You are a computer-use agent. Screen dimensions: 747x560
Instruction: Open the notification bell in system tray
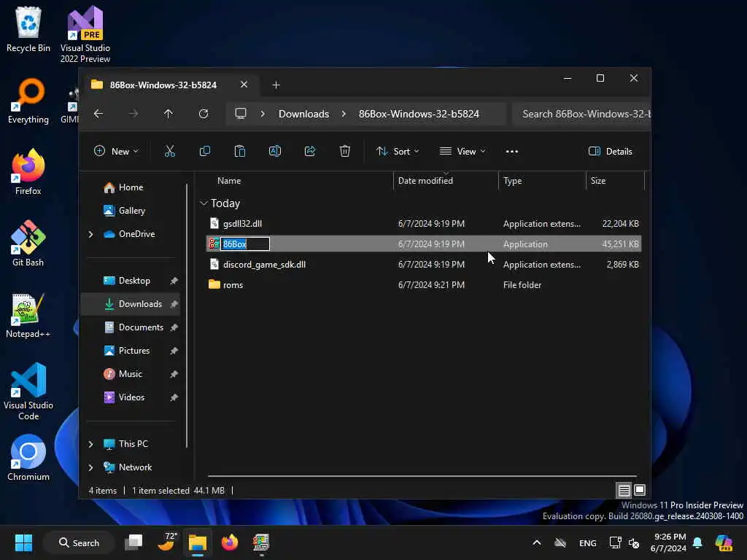click(697, 542)
